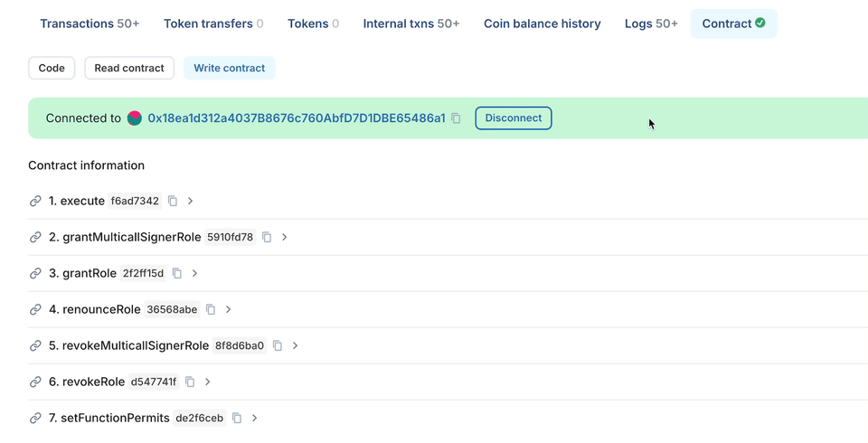Disconnect the connected wallet
Viewport: 868px width, 443px height.
pyautogui.click(x=513, y=118)
